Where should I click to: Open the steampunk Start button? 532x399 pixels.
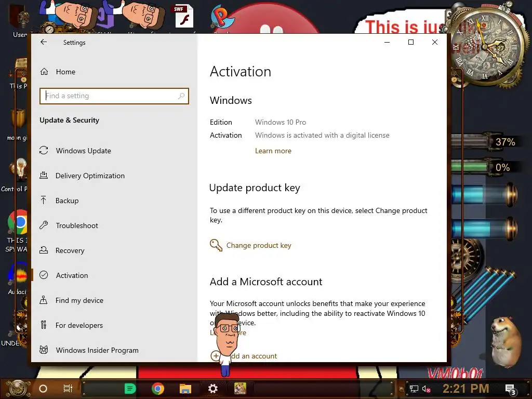pos(18,389)
